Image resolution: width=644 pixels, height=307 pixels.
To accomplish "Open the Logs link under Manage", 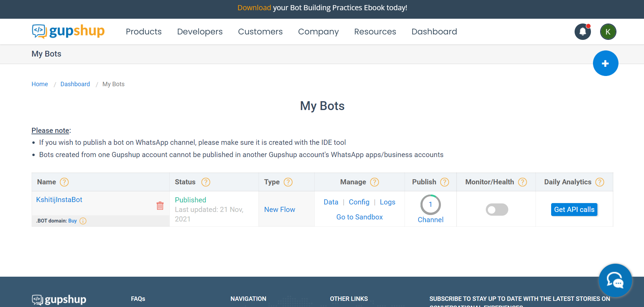I will (387, 202).
